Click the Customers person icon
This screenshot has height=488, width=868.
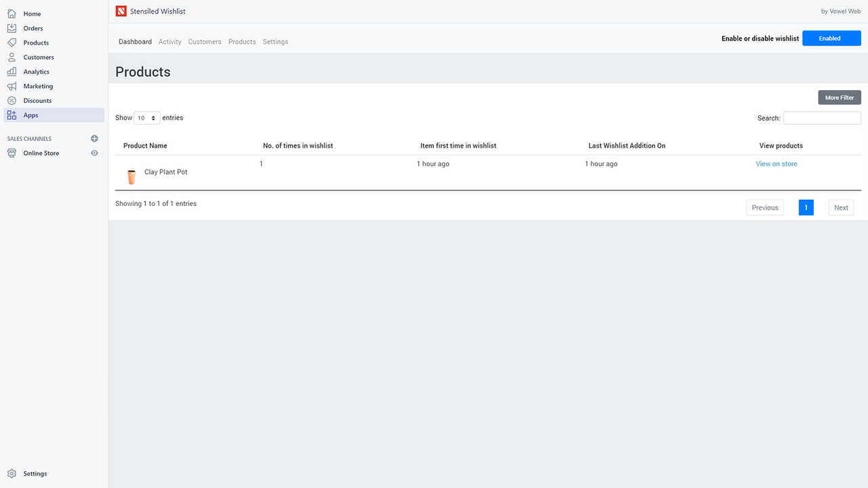tap(12, 57)
